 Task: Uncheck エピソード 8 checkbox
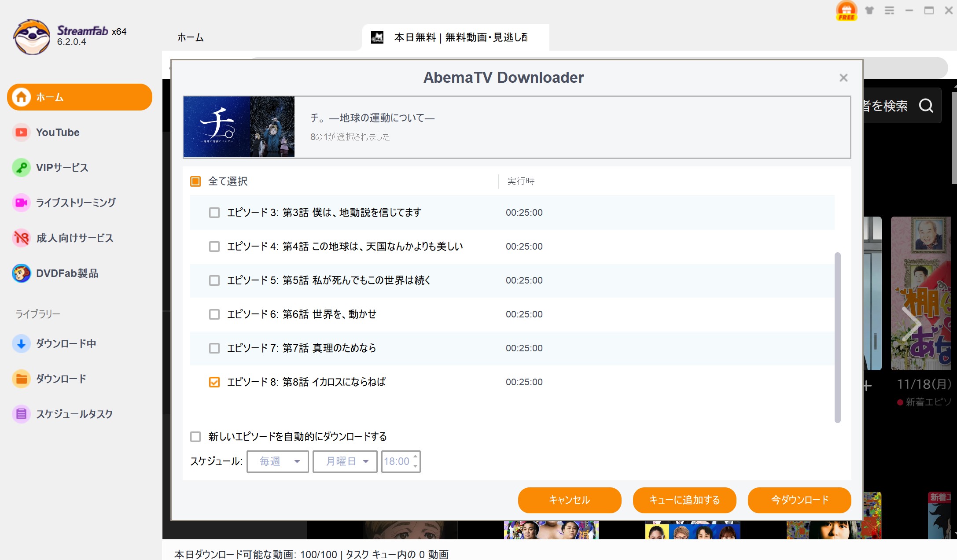[x=214, y=382]
